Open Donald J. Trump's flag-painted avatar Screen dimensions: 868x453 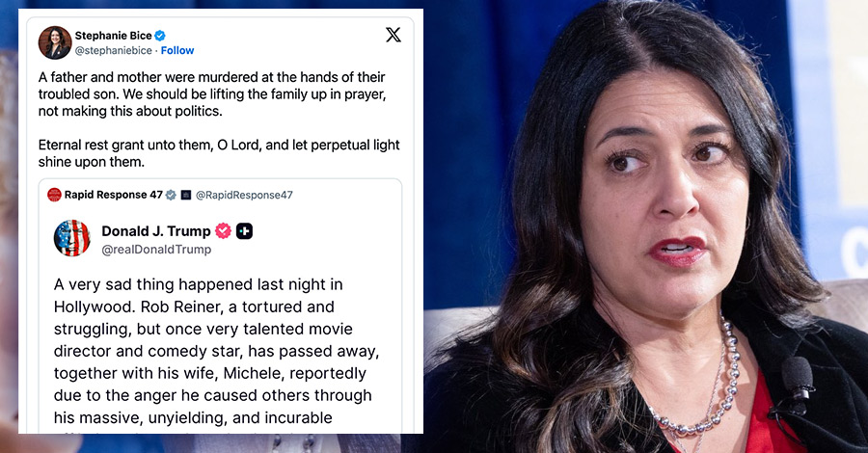tap(72, 238)
